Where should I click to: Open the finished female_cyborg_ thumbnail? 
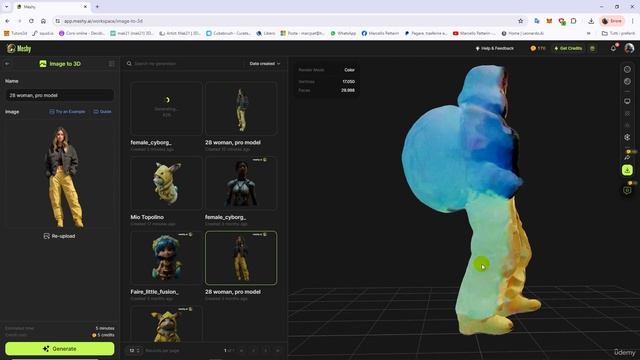[x=241, y=183]
